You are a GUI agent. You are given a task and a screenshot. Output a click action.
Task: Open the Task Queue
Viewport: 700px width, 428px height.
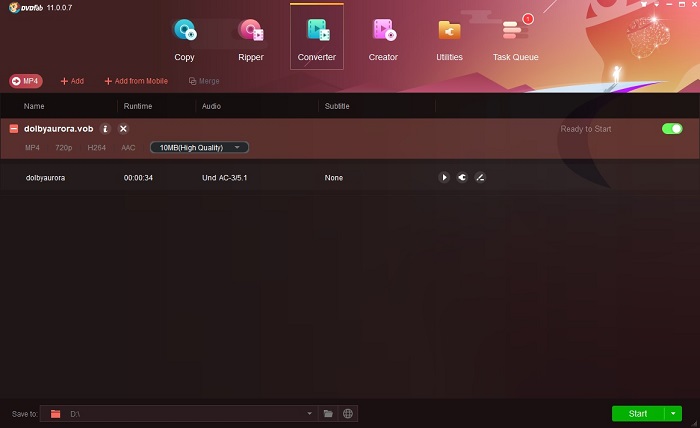tap(515, 38)
